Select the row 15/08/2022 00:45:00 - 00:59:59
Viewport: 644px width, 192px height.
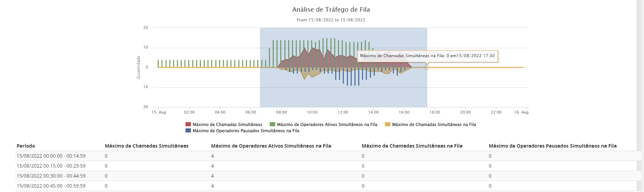[x=328, y=186]
